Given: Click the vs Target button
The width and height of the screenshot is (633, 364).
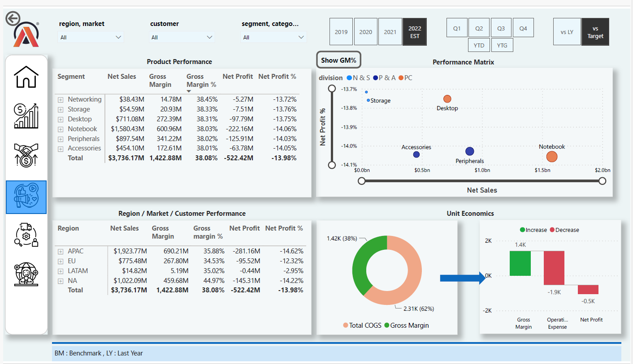Looking at the screenshot, I should tap(595, 31).
